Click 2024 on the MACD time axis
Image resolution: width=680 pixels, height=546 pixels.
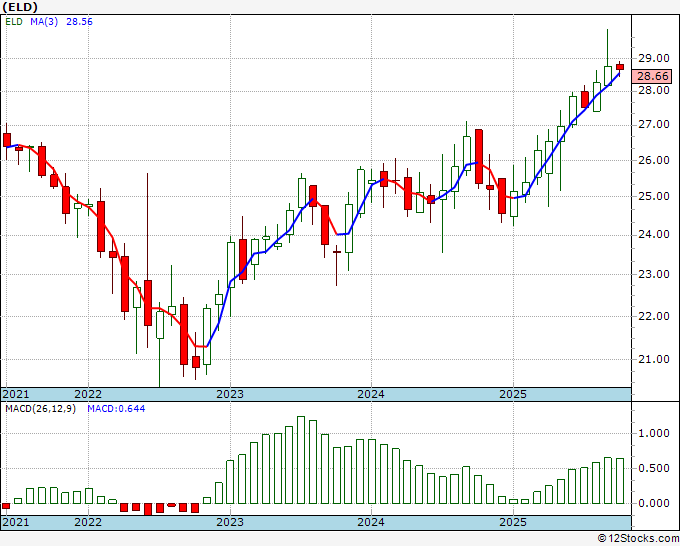371,522
